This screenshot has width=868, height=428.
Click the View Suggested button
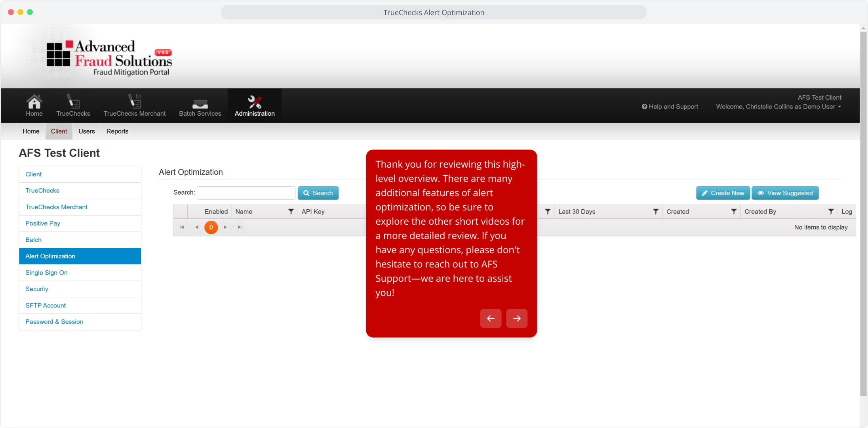click(785, 193)
